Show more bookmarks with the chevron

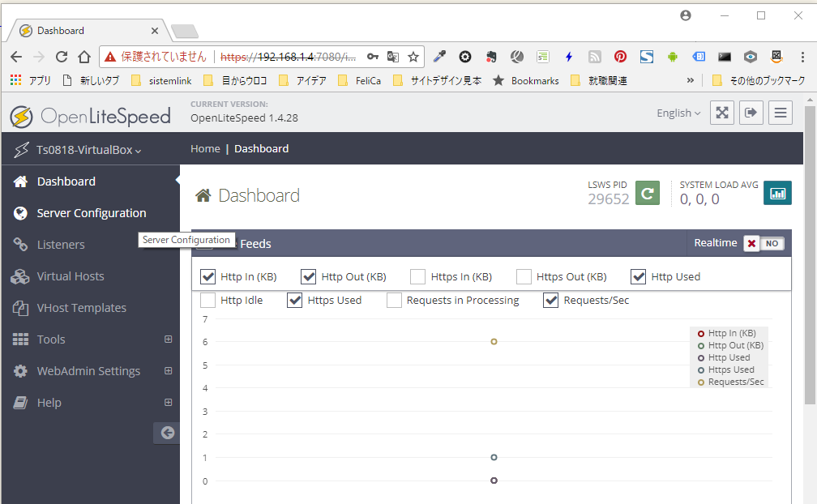(691, 80)
